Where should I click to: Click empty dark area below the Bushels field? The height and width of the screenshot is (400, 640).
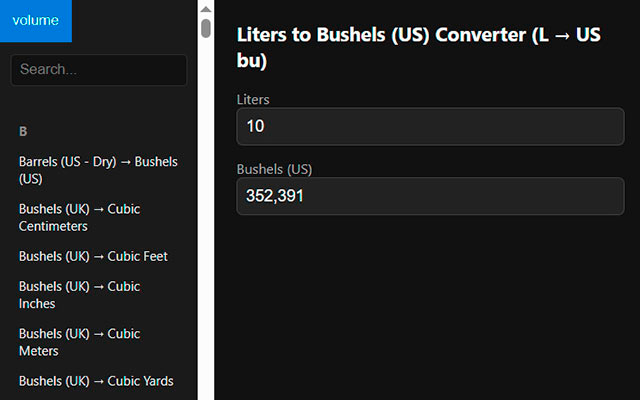pyautogui.click(x=430, y=310)
